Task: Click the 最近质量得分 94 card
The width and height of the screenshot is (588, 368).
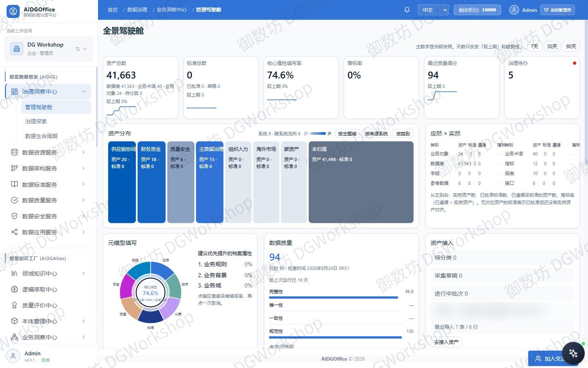Action: click(x=461, y=88)
